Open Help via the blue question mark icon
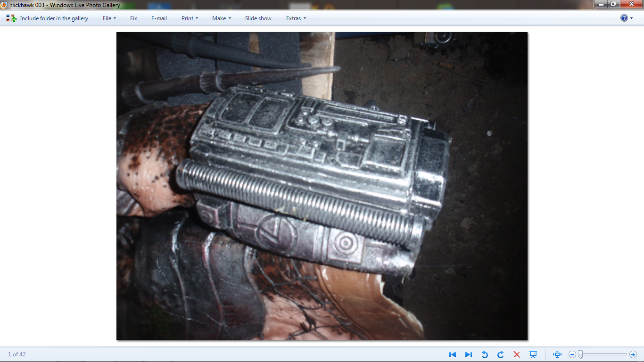The image size is (644, 362). pyautogui.click(x=624, y=18)
